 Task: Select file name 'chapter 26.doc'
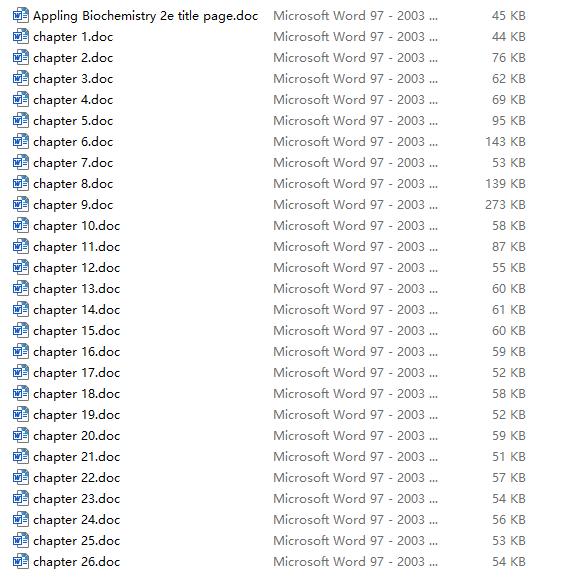coord(77,562)
